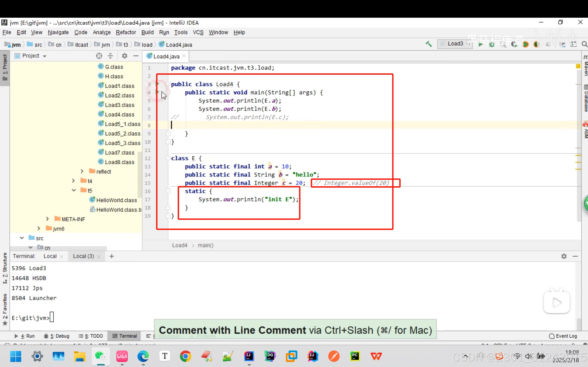
Task: Add a new terminal session with plus icon
Action: click(x=111, y=256)
